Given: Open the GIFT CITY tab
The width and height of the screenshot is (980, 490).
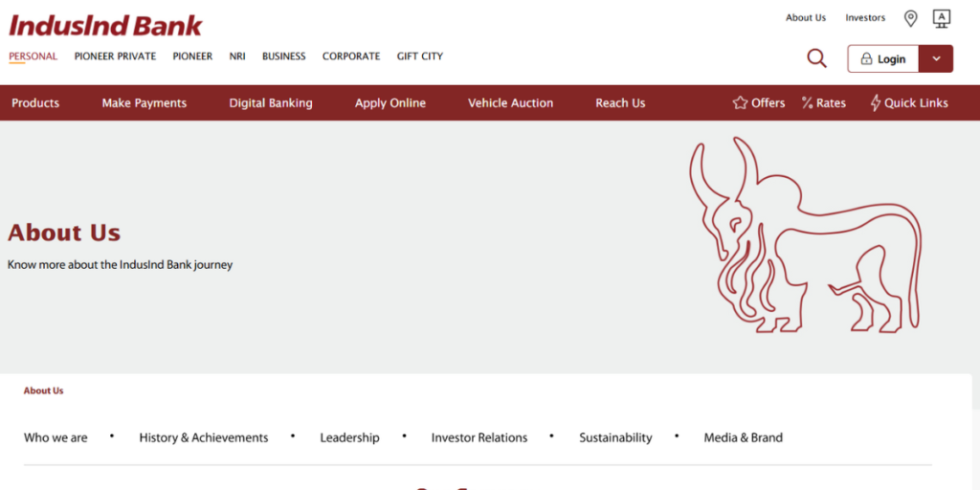Looking at the screenshot, I should click(420, 56).
